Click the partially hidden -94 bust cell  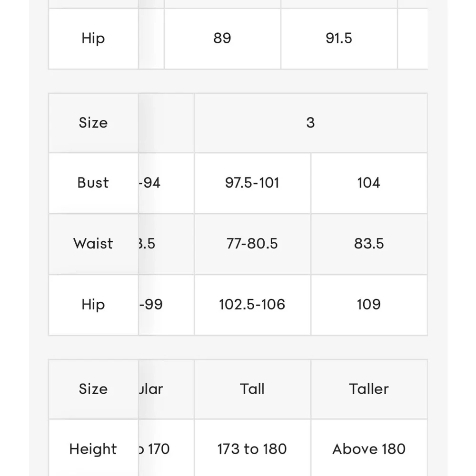[166, 183]
